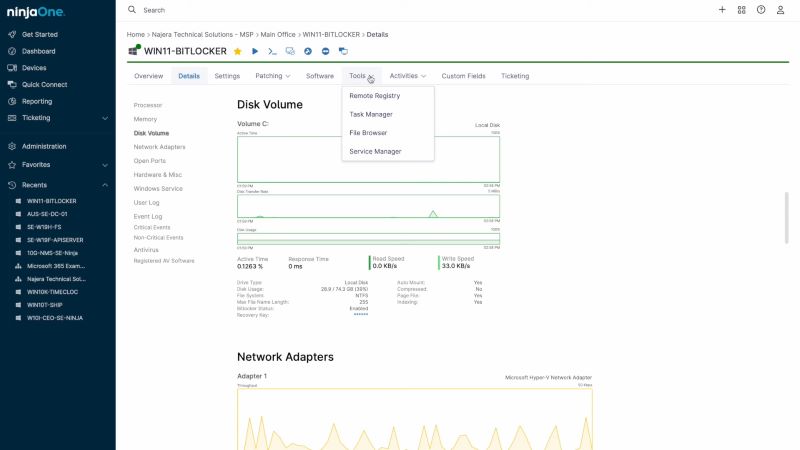The width and height of the screenshot is (800, 450).
Task: Jump to the Windows Service section
Action: 158,189
